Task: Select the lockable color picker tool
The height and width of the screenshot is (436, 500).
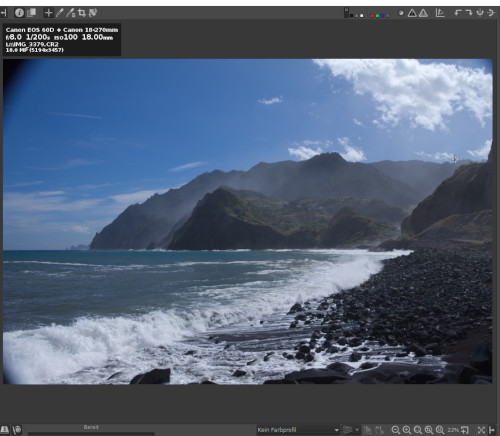Action: tap(71, 13)
